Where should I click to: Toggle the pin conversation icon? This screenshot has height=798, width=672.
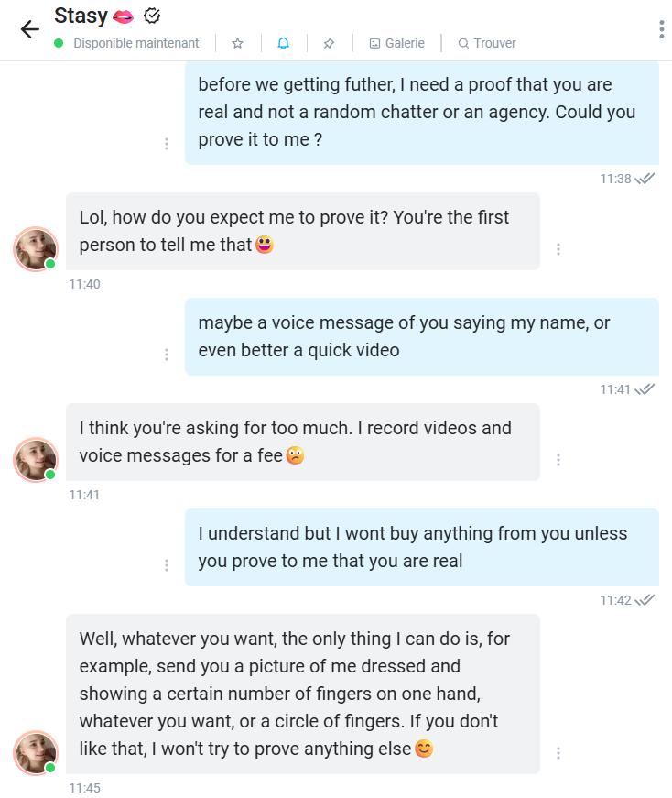pyautogui.click(x=330, y=43)
